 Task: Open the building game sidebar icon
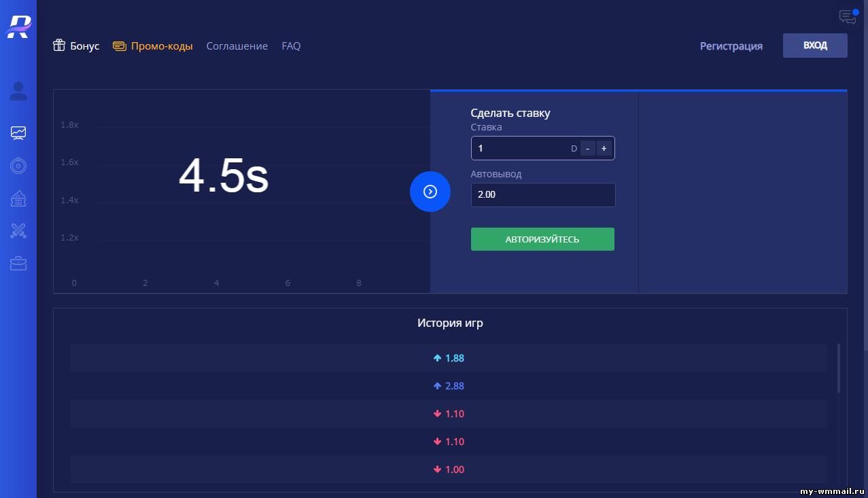click(x=18, y=198)
